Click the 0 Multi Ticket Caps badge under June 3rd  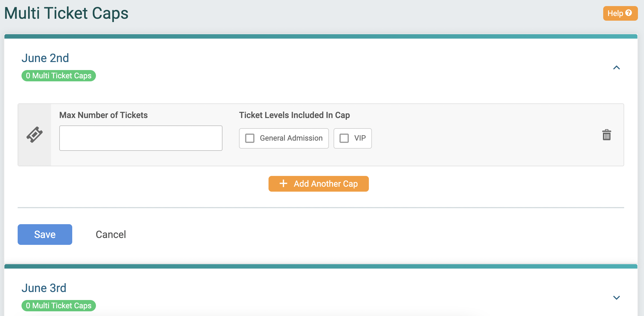click(58, 306)
